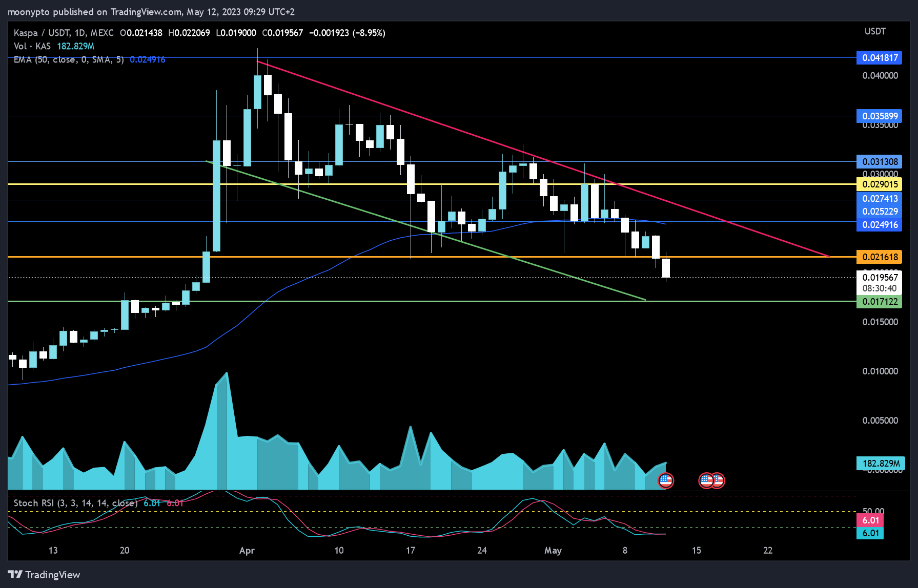Click the US economic event flag icon under the last candle

[665, 480]
